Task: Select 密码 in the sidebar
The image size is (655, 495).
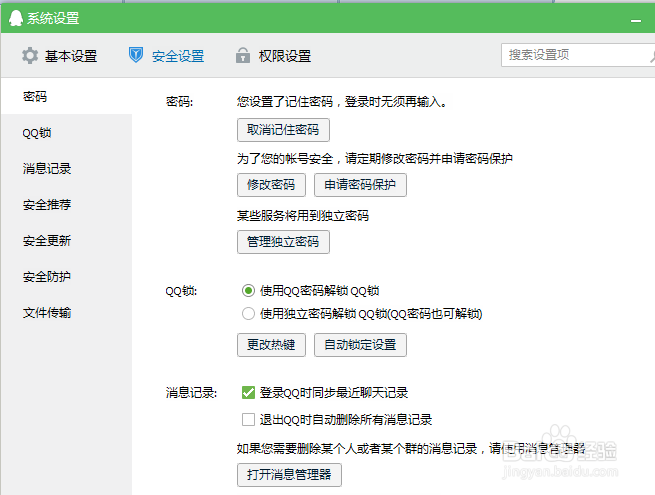Action: 66,96
